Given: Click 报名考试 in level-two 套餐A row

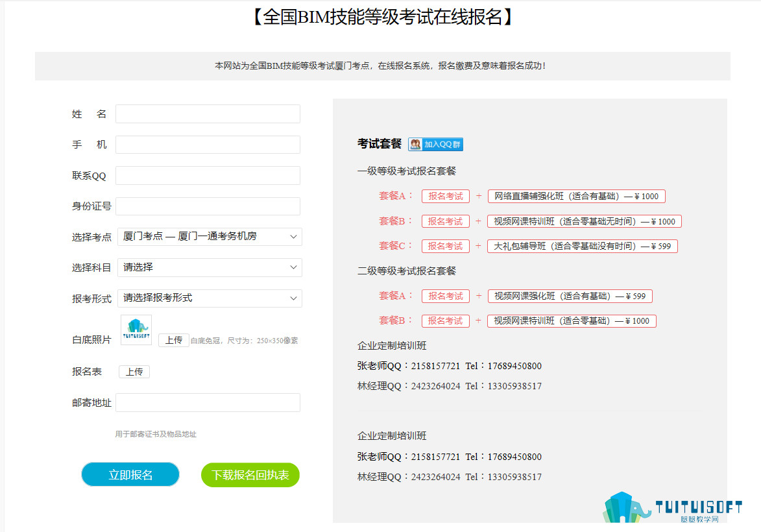Looking at the screenshot, I should (x=446, y=296).
